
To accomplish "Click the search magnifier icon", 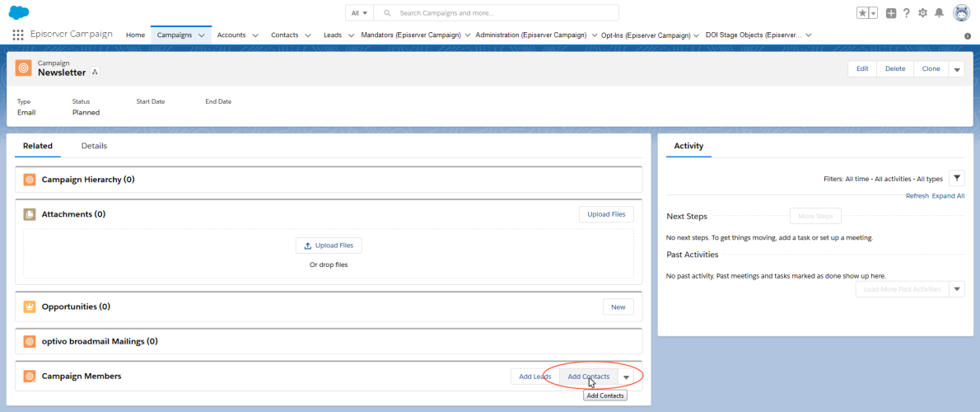I will (388, 12).
